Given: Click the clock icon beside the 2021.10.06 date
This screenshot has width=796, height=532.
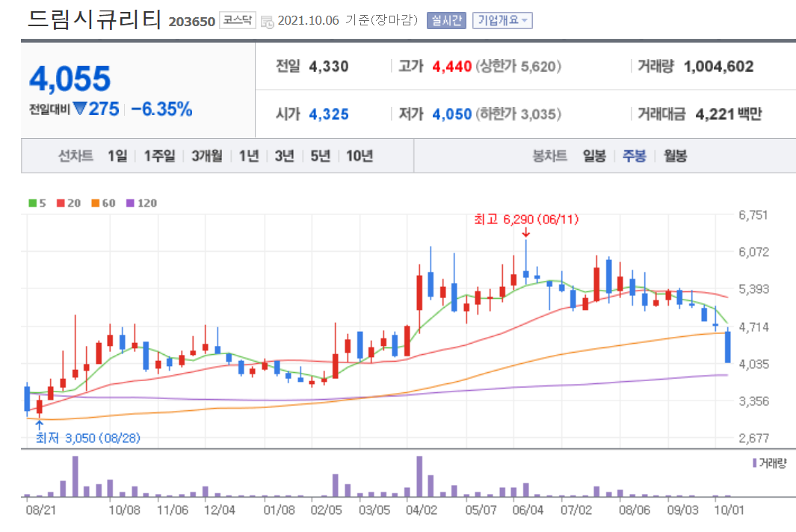Looking at the screenshot, I should point(267,21).
